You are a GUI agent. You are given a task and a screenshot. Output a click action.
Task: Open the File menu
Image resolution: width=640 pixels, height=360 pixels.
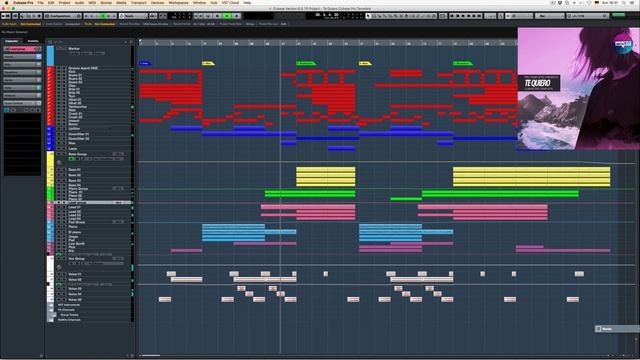point(40,2)
